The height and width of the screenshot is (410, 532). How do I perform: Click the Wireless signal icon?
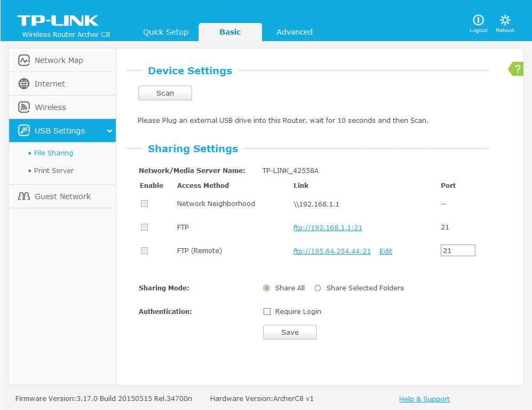point(24,107)
